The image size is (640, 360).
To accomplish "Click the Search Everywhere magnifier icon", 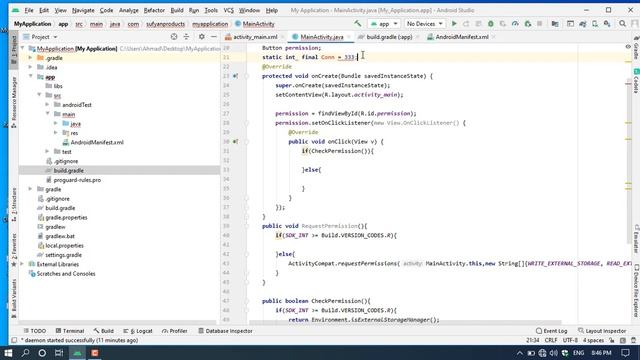I will [x=622, y=24].
